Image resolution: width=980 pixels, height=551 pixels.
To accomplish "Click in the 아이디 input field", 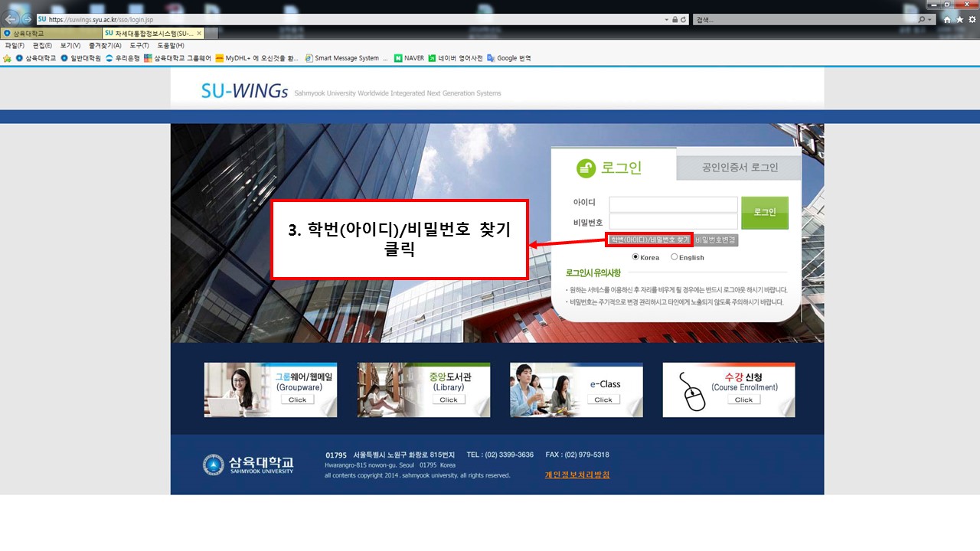I will pyautogui.click(x=673, y=204).
